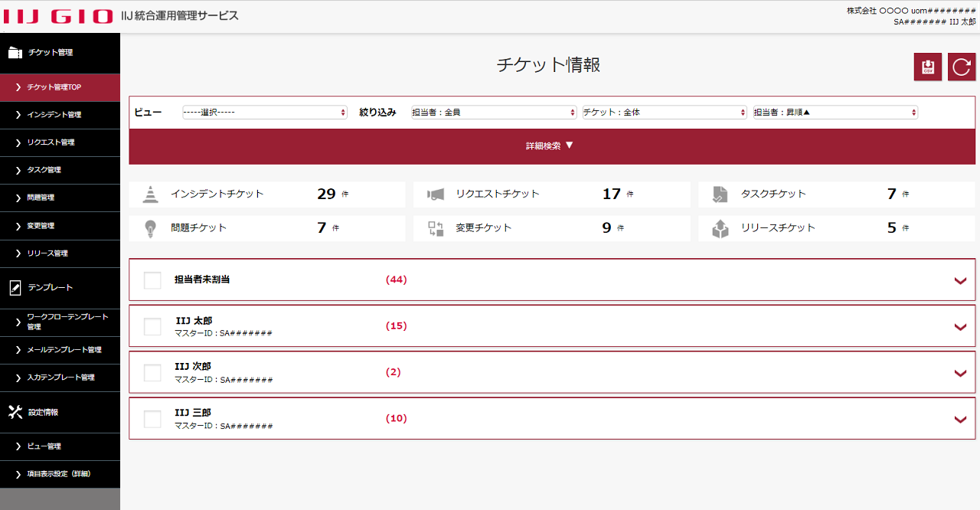Click the task ticket document icon
The height and width of the screenshot is (510, 980).
(x=720, y=195)
